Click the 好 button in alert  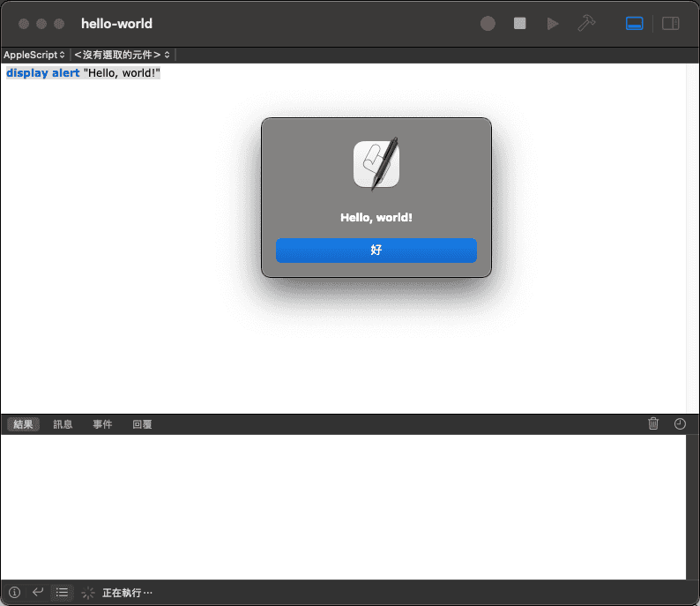tap(376, 251)
